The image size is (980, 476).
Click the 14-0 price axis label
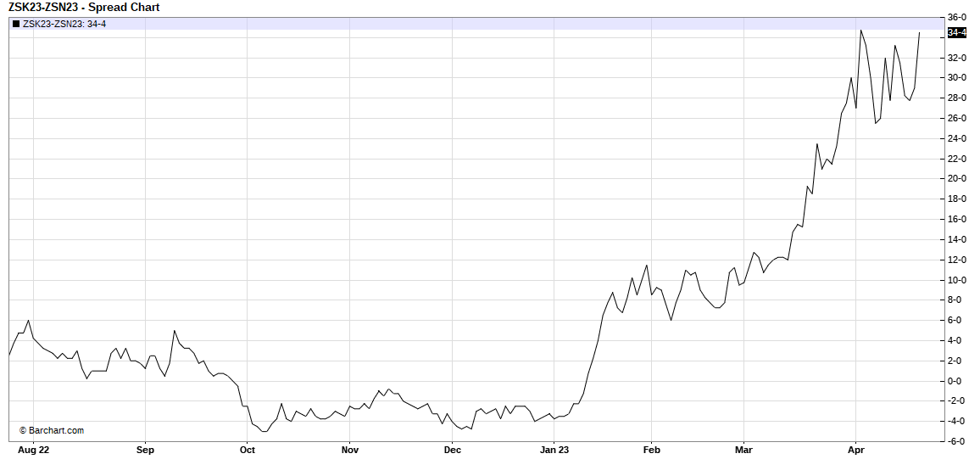[x=957, y=239]
